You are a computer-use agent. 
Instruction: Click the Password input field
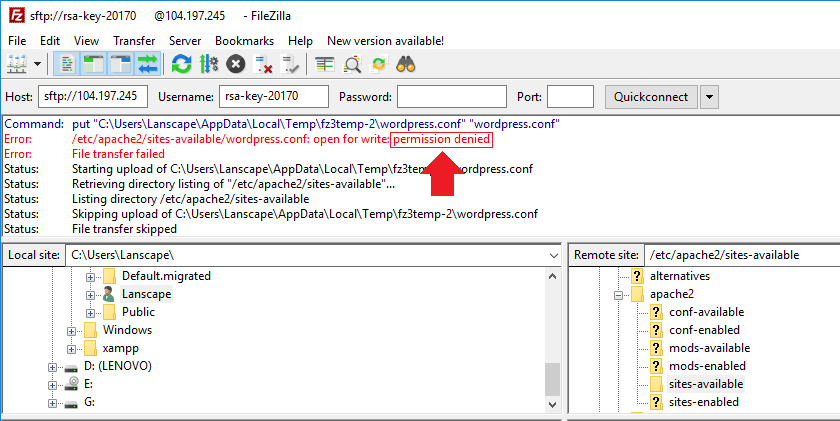click(x=452, y=96)
